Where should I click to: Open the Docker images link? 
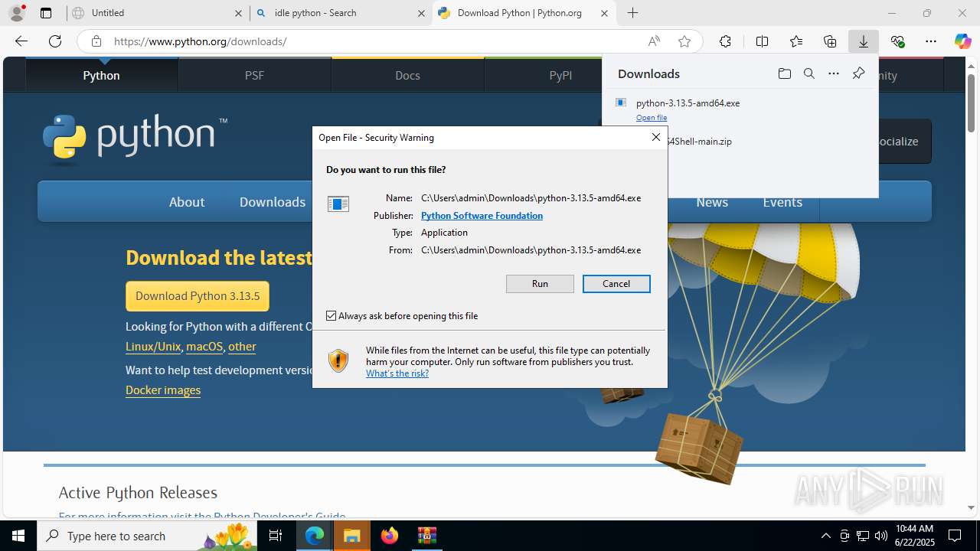tap(163, 390)
